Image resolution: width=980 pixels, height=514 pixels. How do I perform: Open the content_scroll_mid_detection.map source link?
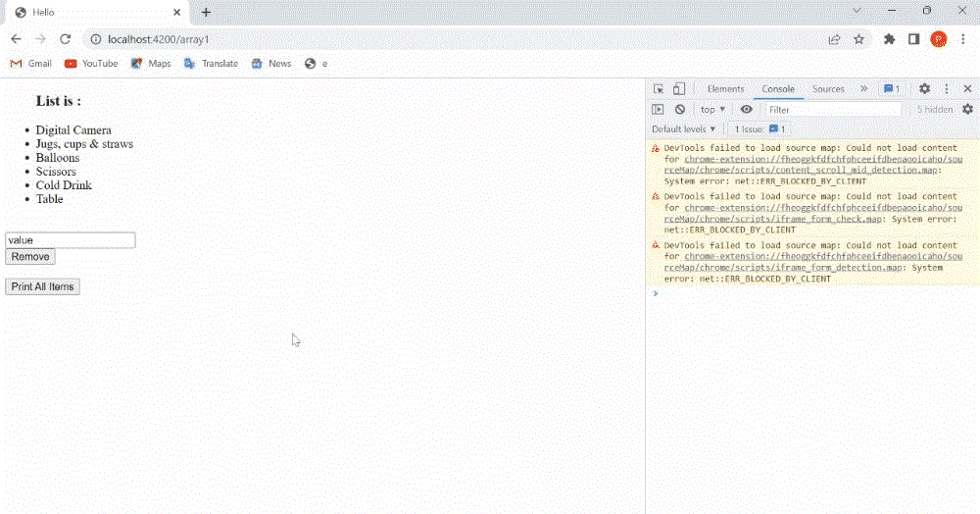click(x=813, y=165)
